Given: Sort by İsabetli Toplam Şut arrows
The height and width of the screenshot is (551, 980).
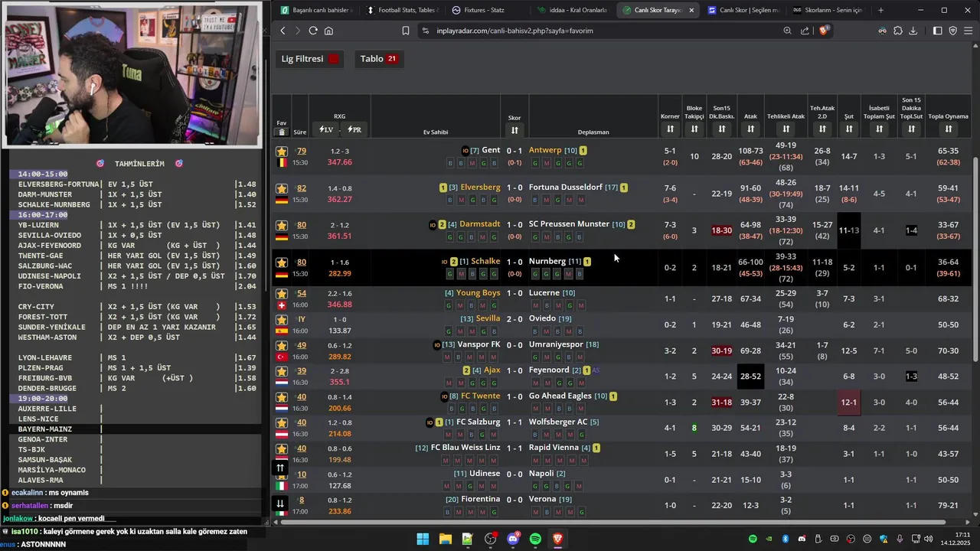Looking at the screenshot, I should coord(879,129).
